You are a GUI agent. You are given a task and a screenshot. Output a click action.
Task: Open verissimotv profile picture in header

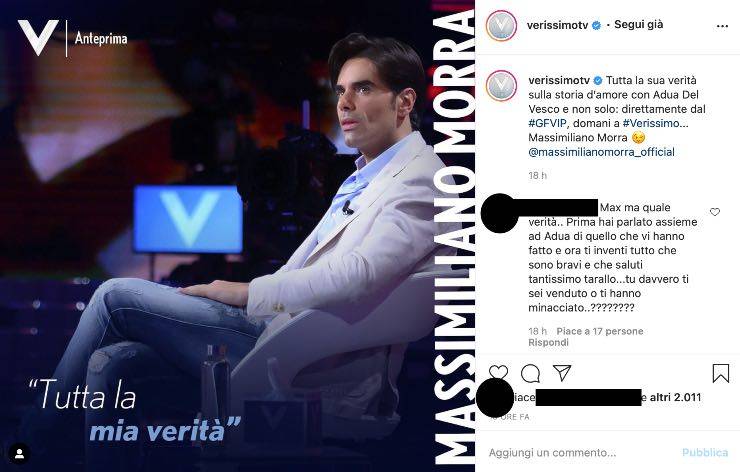(x=501, y=25)
